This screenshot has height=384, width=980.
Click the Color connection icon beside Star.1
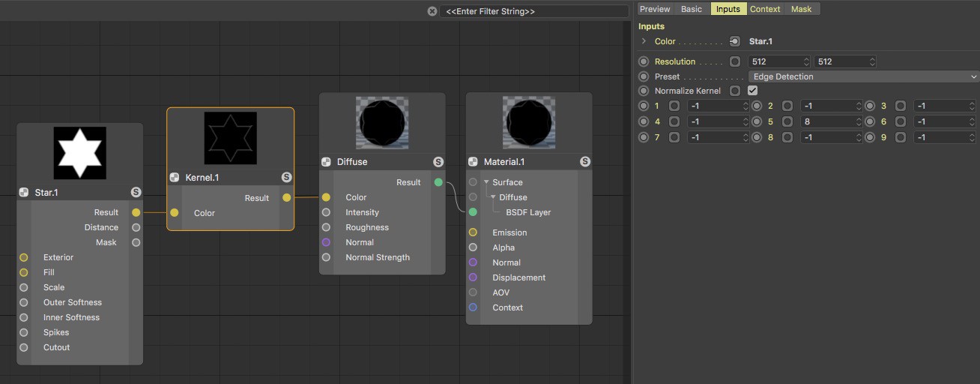(735, 41)
